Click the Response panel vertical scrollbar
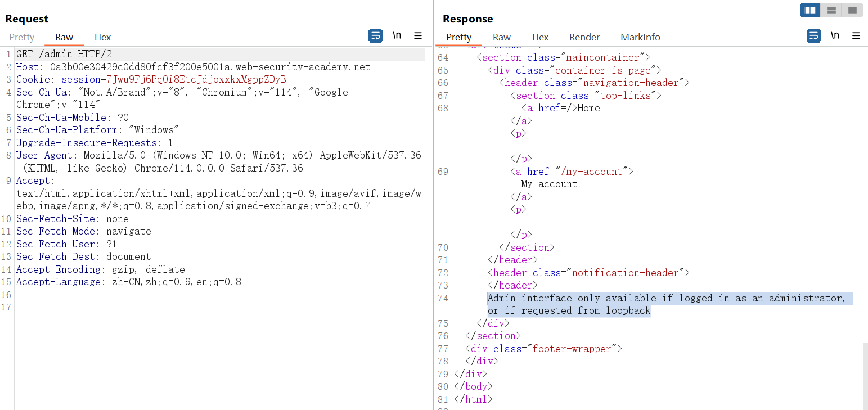This screenshot has width=868, height=410. [865, 376]
